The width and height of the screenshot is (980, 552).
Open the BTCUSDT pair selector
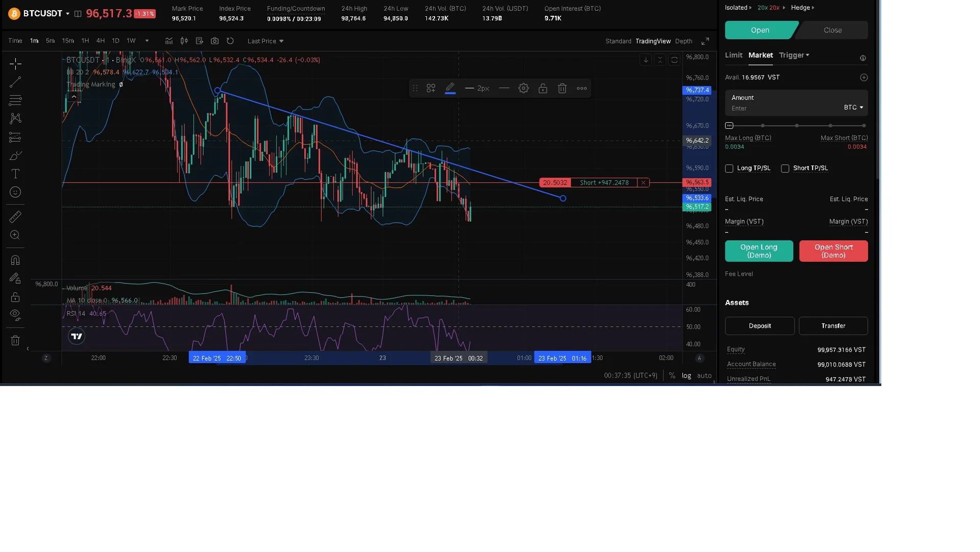click(46, 13)
